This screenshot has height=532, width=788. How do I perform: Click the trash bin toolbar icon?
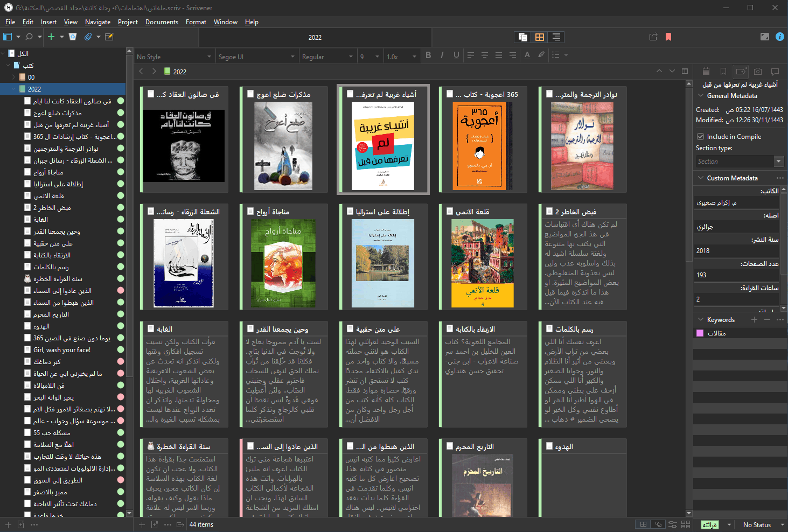pos(73,37)
